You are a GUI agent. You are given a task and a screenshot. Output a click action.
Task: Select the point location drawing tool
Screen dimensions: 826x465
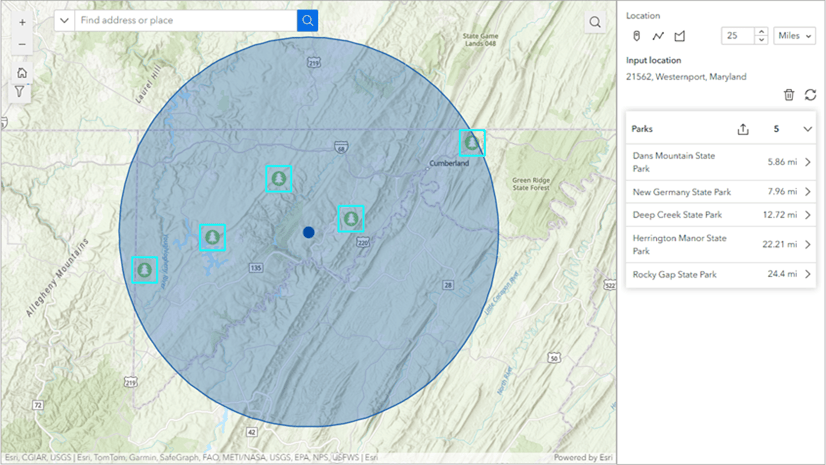click(636, 36)
